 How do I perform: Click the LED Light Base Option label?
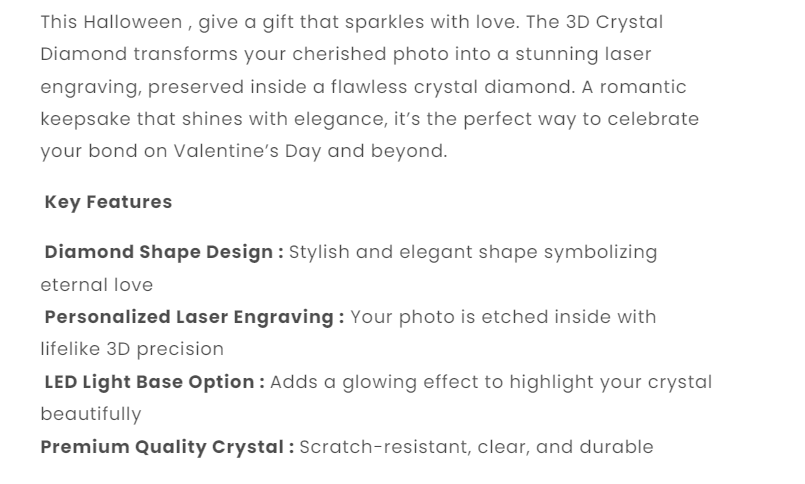click(155, 382)
